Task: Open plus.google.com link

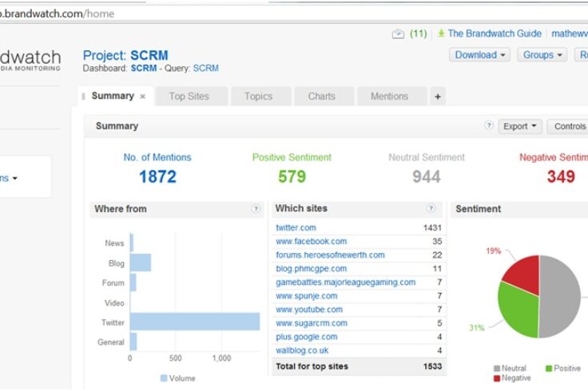Action: coord(306,337)
